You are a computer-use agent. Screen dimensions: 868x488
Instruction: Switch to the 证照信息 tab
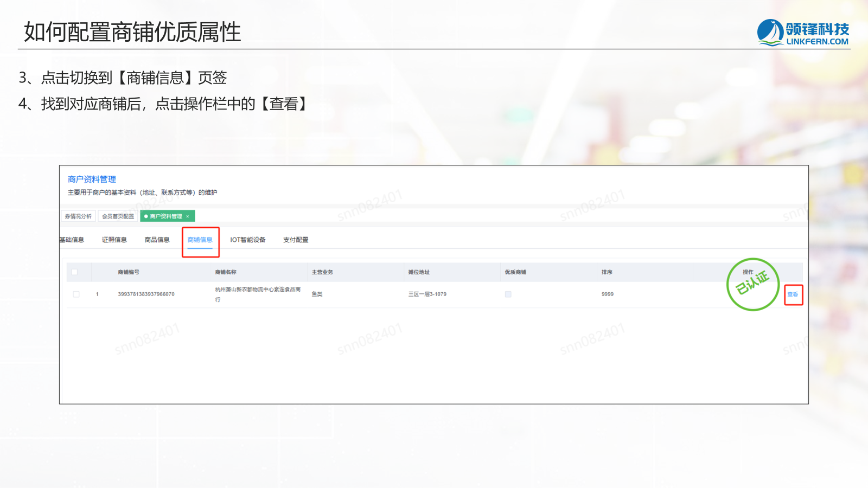click(x=114, y=240)
